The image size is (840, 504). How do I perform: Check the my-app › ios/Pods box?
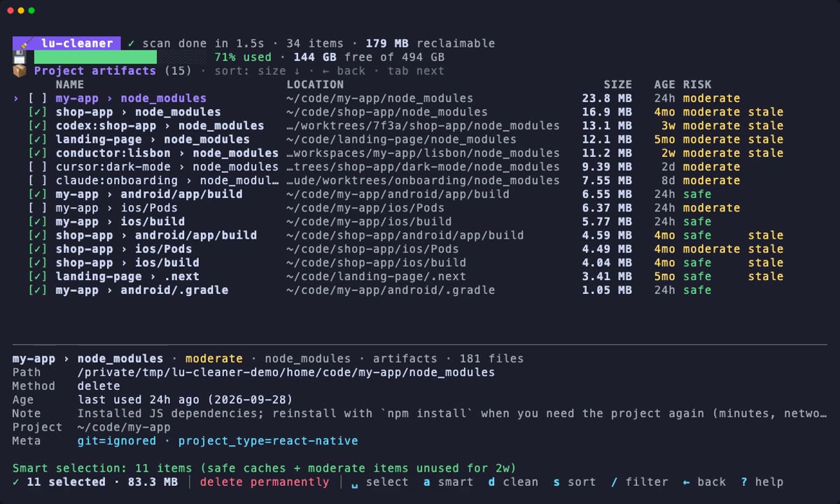[38, 208]
